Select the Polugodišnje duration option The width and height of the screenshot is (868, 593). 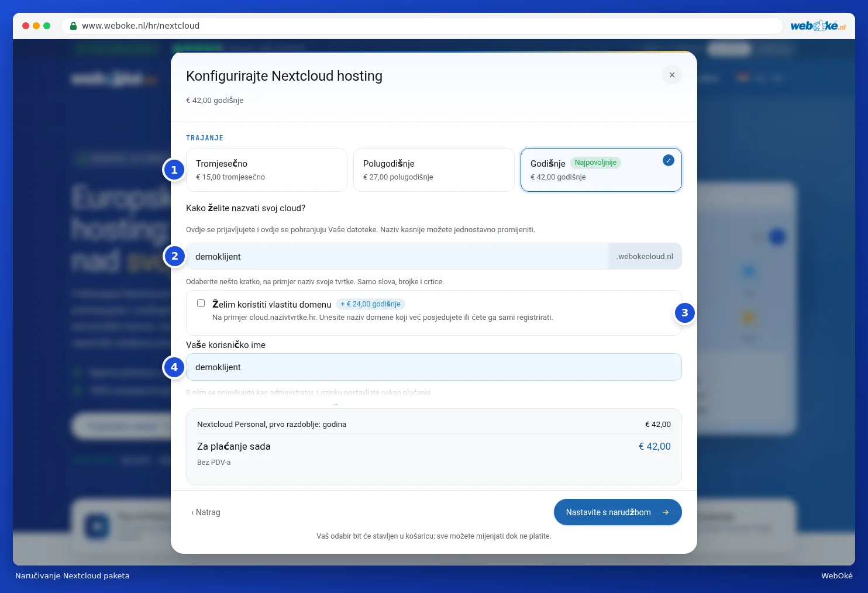point(434,170)
